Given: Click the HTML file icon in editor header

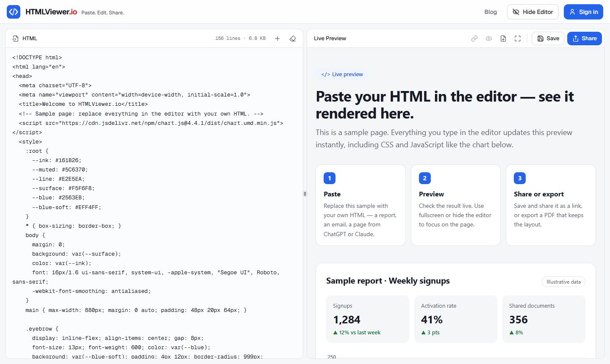Looking at the screenshot, I should 15,39.
